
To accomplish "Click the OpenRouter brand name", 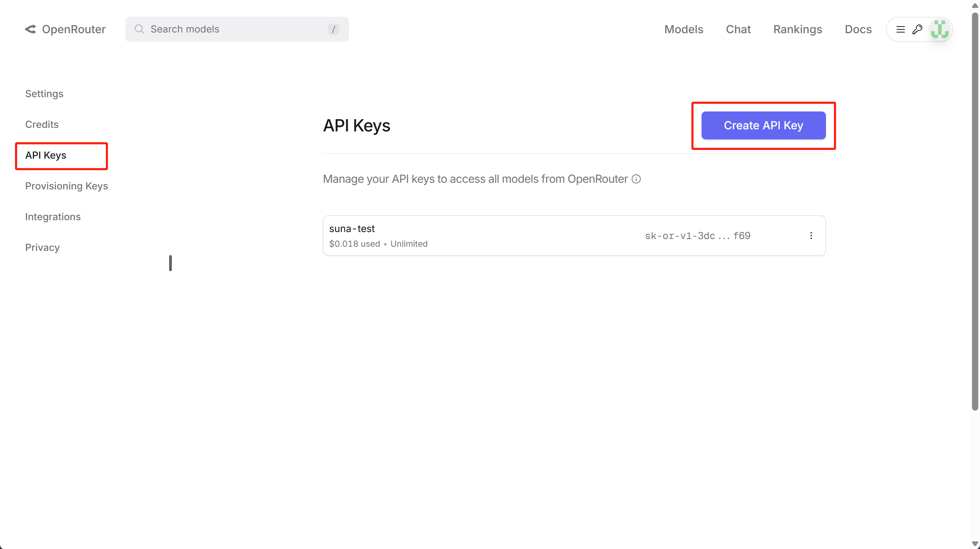I will tap(73, 29).
